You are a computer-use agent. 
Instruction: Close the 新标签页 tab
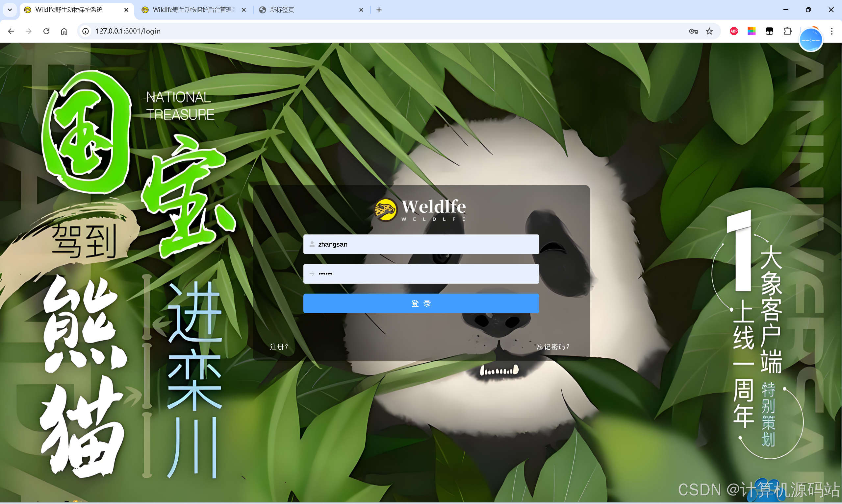[x=361, y=10]
